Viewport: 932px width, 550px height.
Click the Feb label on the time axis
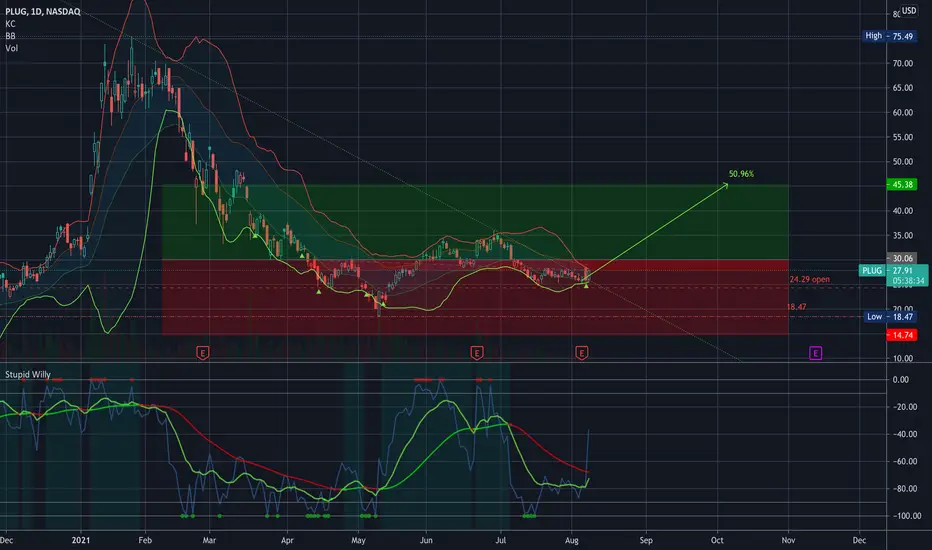[145, 540]
